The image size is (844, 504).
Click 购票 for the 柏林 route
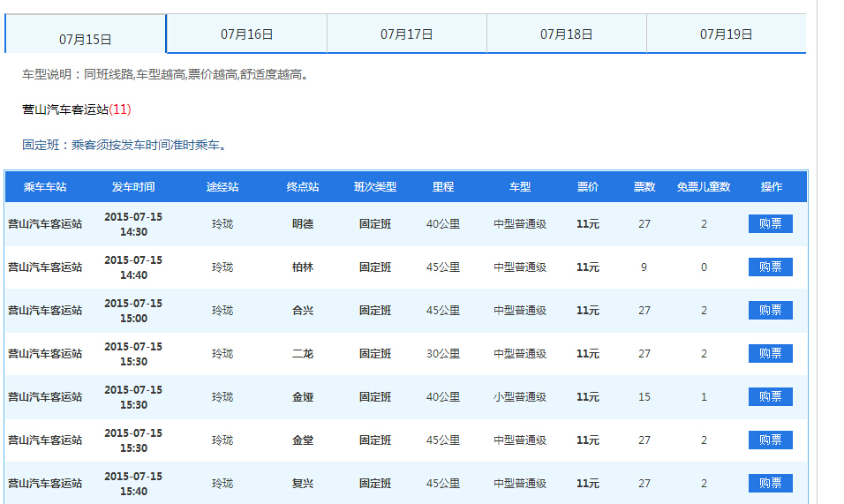coord(770,267)
